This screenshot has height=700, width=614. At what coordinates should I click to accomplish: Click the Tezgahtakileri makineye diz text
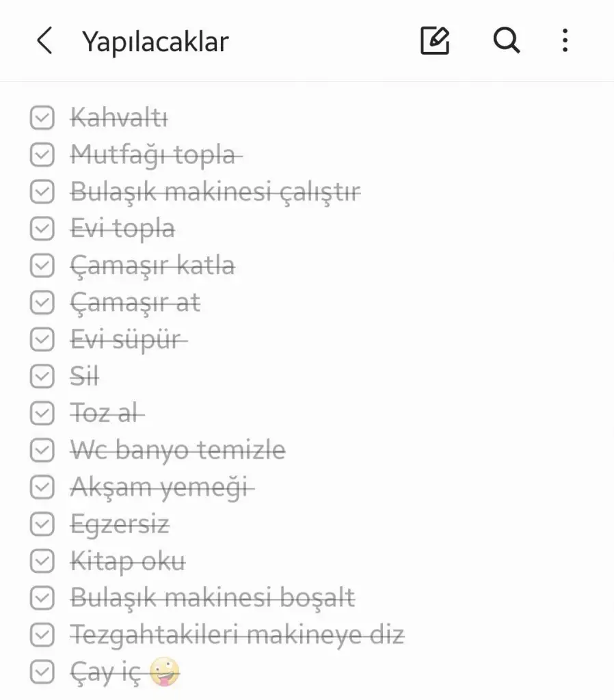point(237,636)
